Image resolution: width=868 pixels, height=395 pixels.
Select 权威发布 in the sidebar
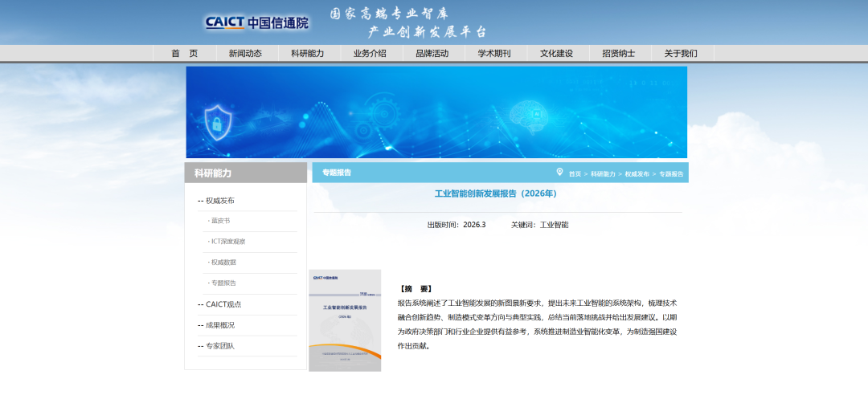coord(219,201)
